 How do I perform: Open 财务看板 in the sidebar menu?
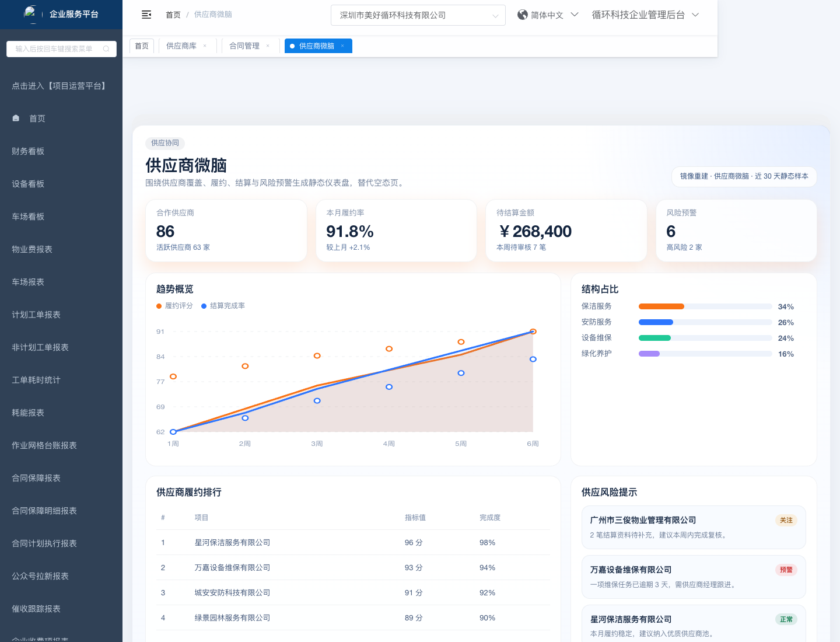click(x=28, y=151)
